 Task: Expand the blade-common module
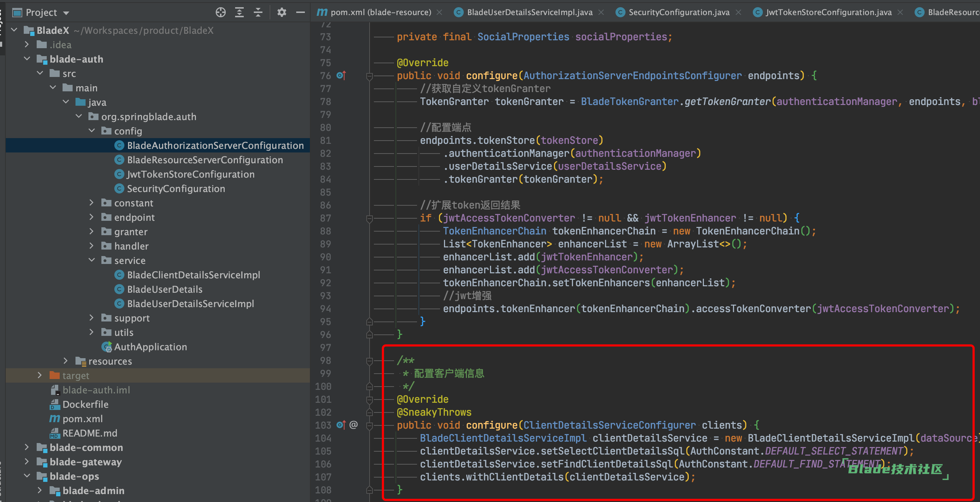pos(27,447)
